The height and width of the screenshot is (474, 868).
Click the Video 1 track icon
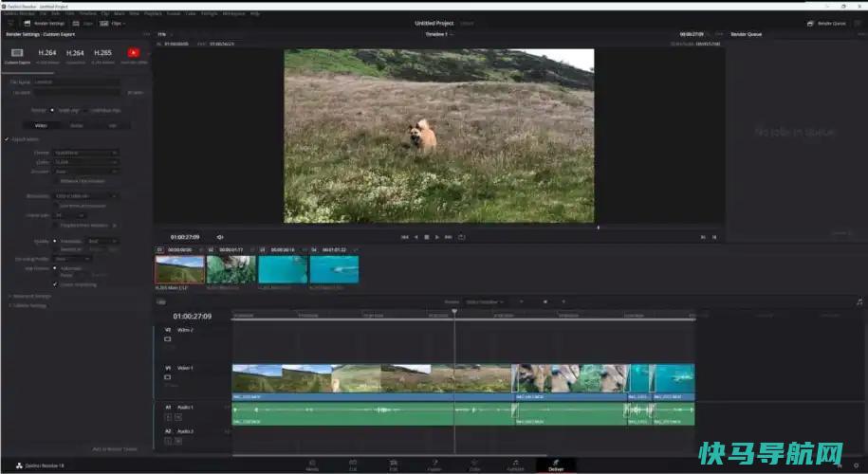point(168,377)
